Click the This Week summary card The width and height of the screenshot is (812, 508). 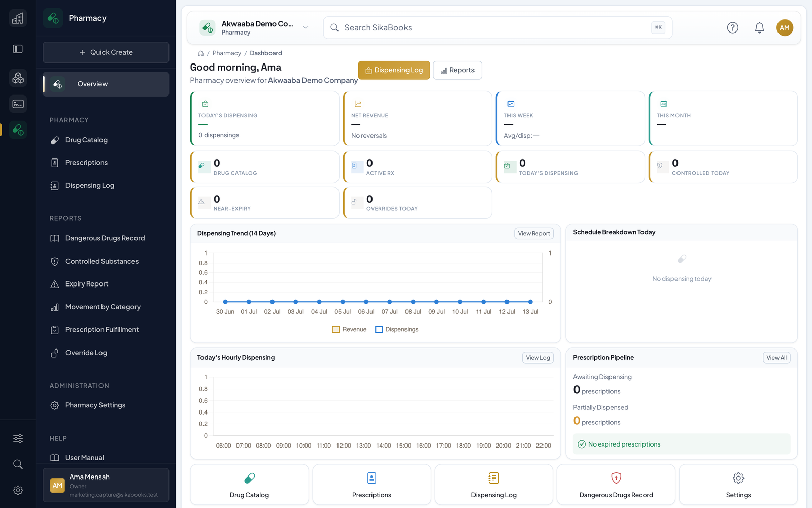[x=570, y=118]
